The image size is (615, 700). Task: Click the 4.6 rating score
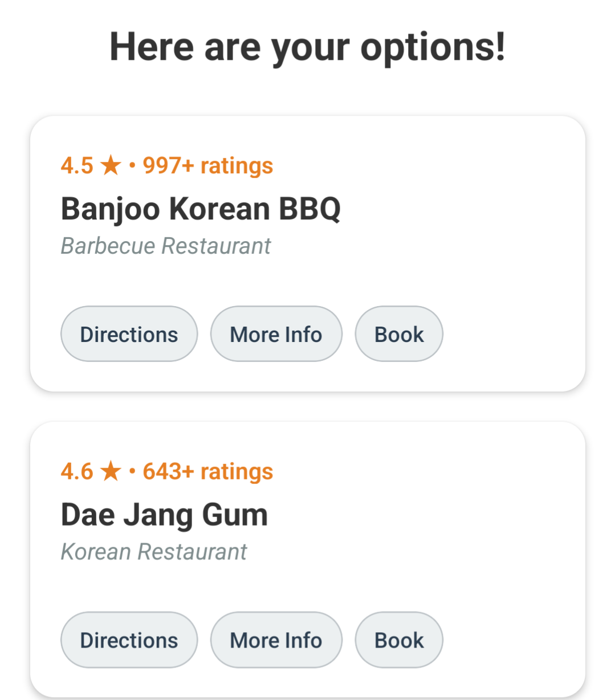click(77, 471)
